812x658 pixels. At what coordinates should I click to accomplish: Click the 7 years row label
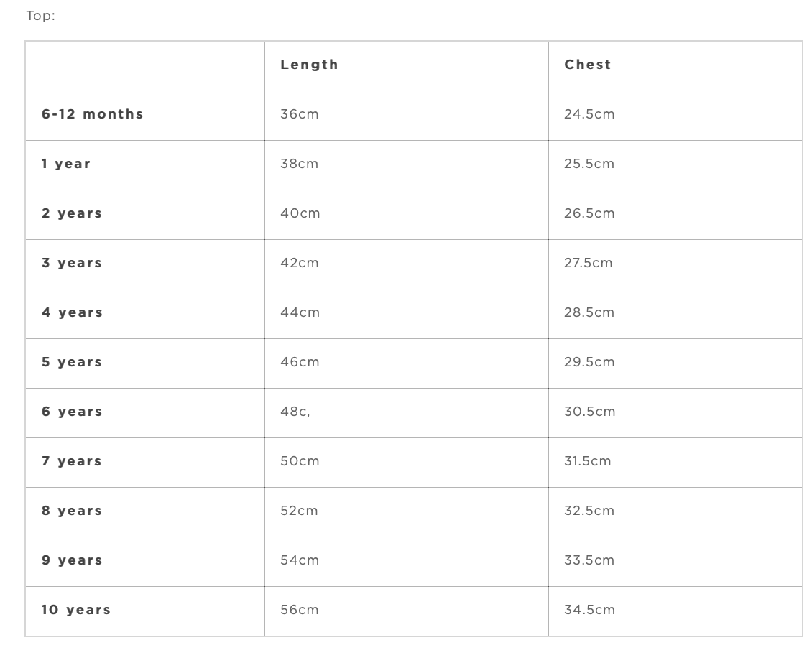(x=72, y=461)
